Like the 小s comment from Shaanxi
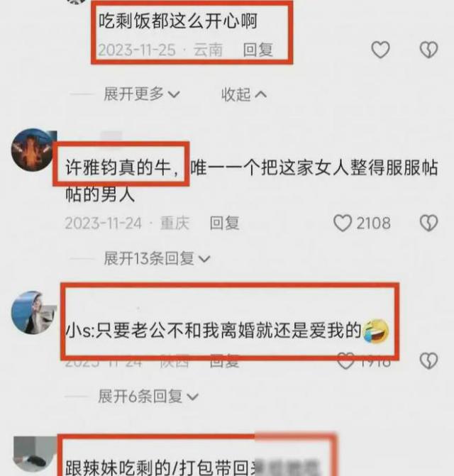Screen dimensions: 454x476 [x=364, y=361]
